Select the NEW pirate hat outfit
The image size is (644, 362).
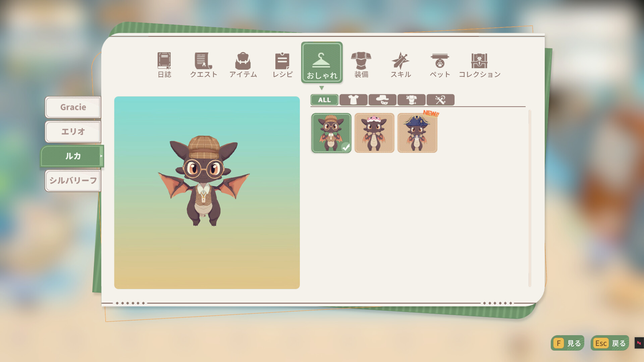click(417, 133)
